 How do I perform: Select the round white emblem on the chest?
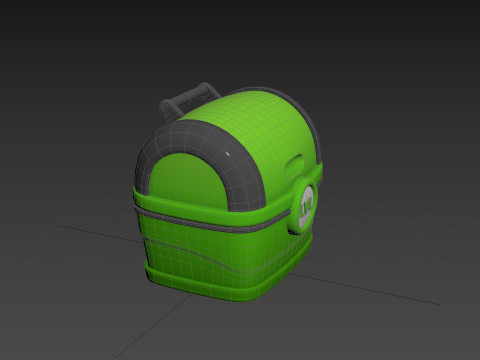click(x=306, y=206)
